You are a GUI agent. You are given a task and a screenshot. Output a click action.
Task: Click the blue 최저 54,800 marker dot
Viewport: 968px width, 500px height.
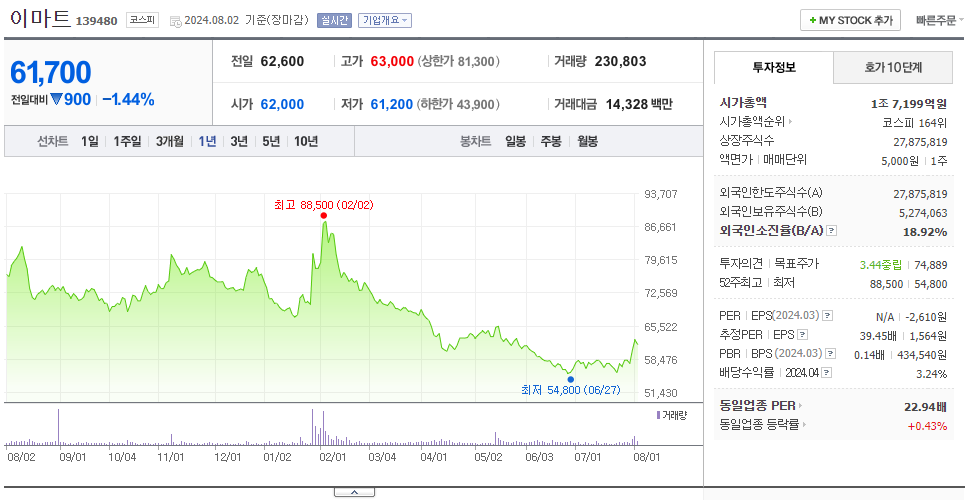[570, 379]
